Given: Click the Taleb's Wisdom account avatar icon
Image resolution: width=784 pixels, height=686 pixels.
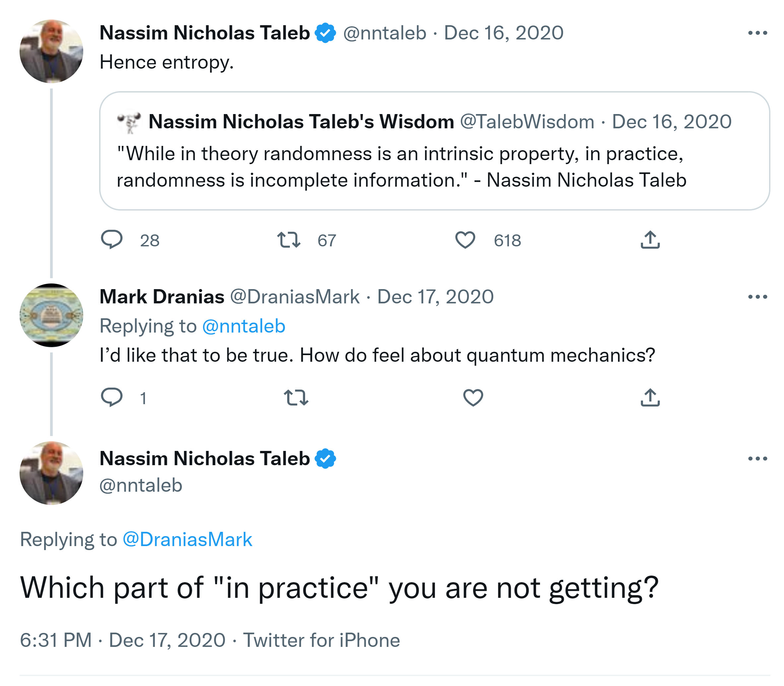Looking at the screenshot, I should [129, 122].
